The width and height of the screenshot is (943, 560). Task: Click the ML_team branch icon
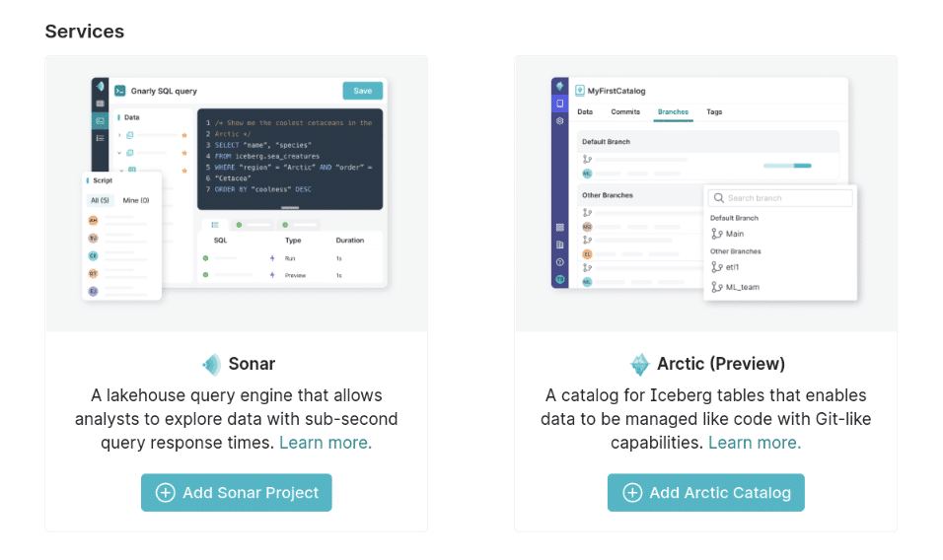point(717,287)
